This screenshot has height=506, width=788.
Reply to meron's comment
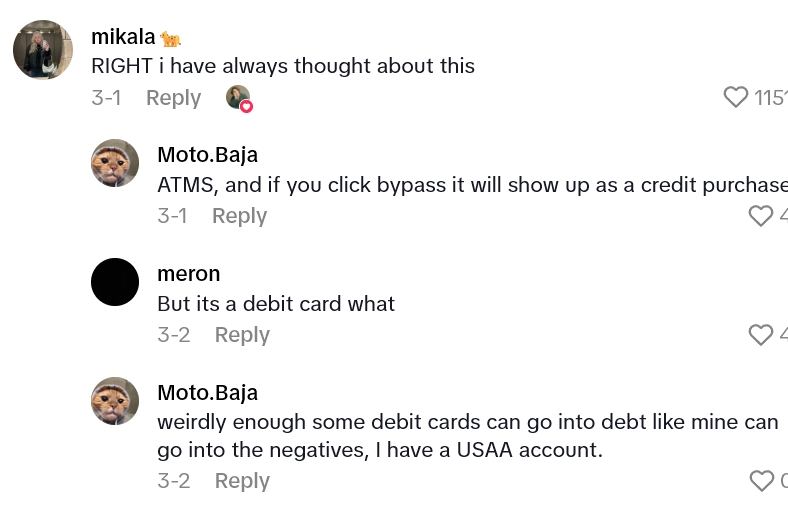pos(242,335)
